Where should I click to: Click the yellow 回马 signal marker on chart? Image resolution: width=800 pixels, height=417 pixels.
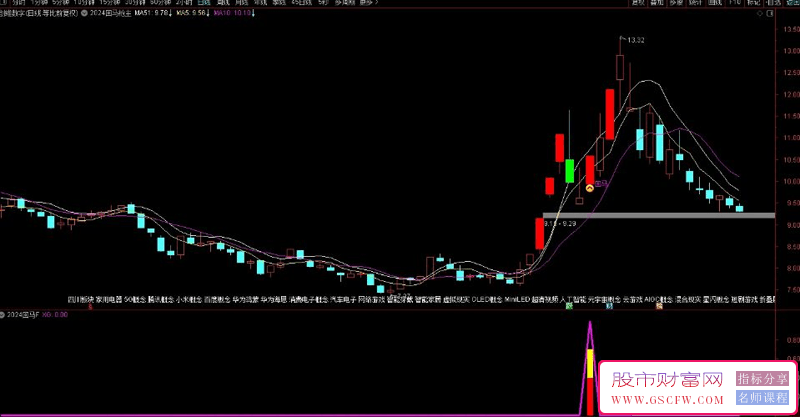589,188
